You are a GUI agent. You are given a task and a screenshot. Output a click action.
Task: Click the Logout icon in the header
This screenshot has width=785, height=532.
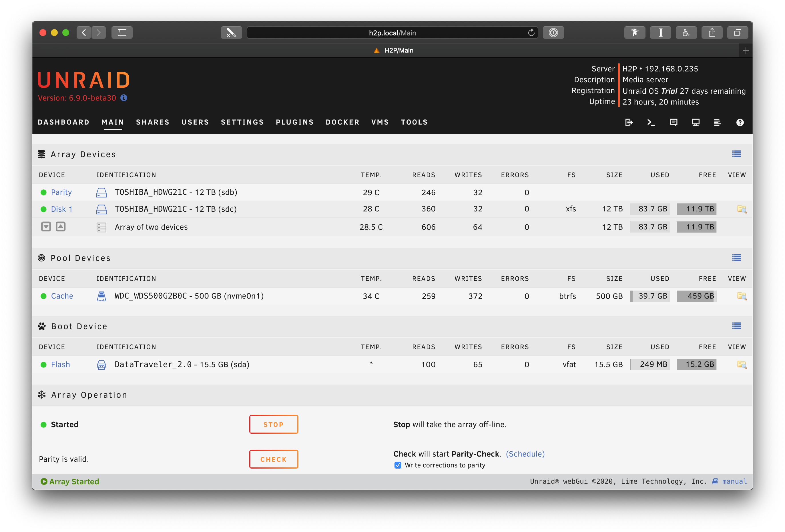click(x=629, y=122)
